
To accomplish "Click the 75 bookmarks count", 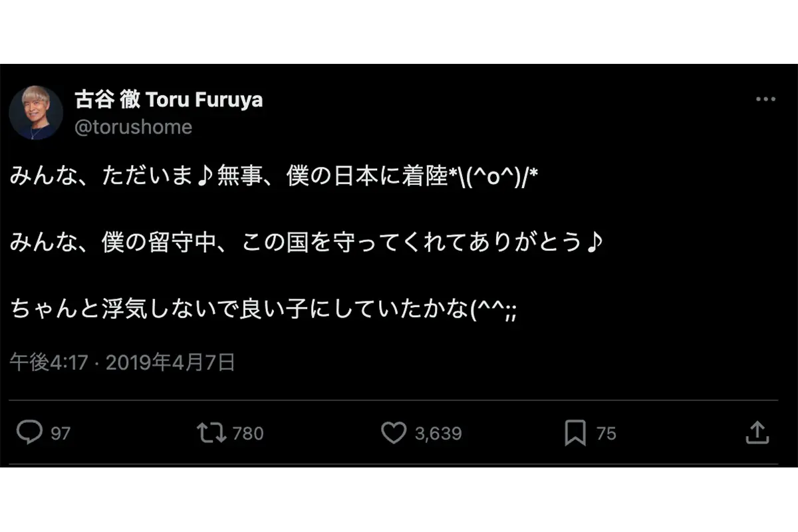I will 606,434.
